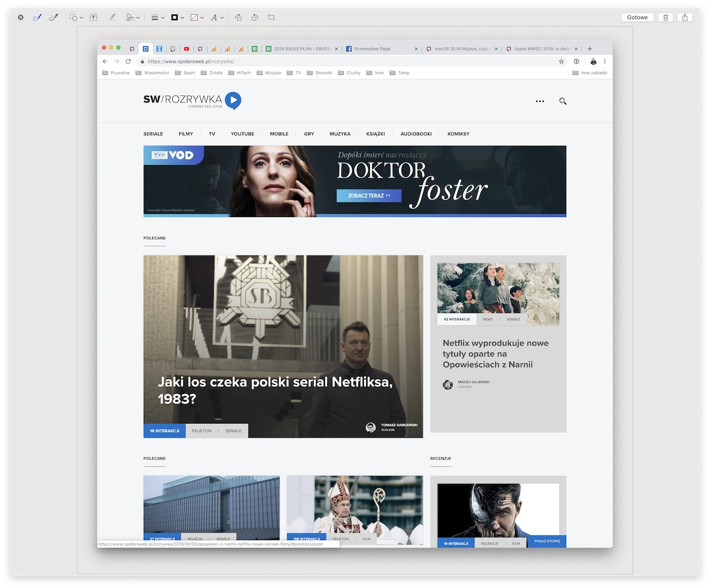Switch to the pinned YouTube tab
Image resolution: width=710 pixels, height=588 pixels.
point(186,49)
